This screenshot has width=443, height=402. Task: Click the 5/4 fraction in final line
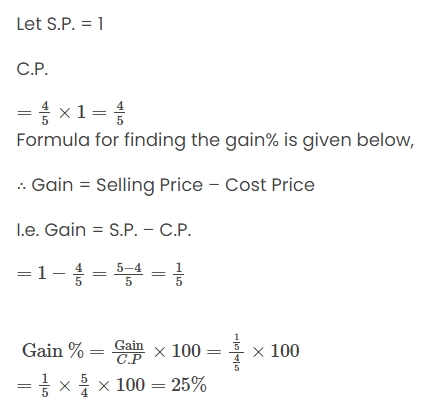tap(84, 386)
